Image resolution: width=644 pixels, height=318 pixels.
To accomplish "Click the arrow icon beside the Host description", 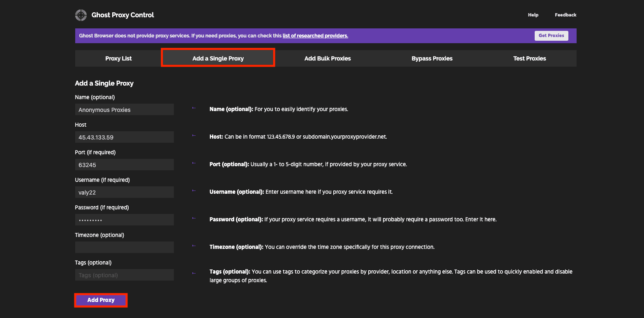I will 194,135.
